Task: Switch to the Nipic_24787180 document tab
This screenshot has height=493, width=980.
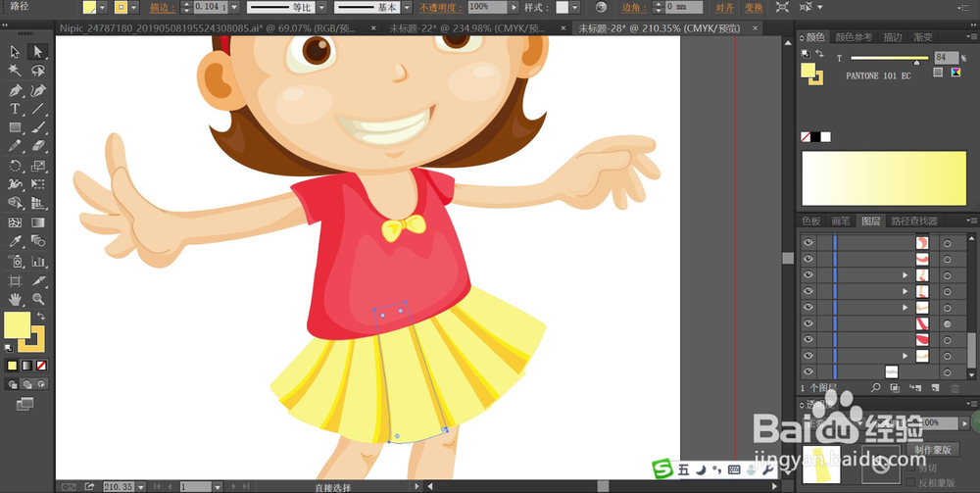Action: 210,28
